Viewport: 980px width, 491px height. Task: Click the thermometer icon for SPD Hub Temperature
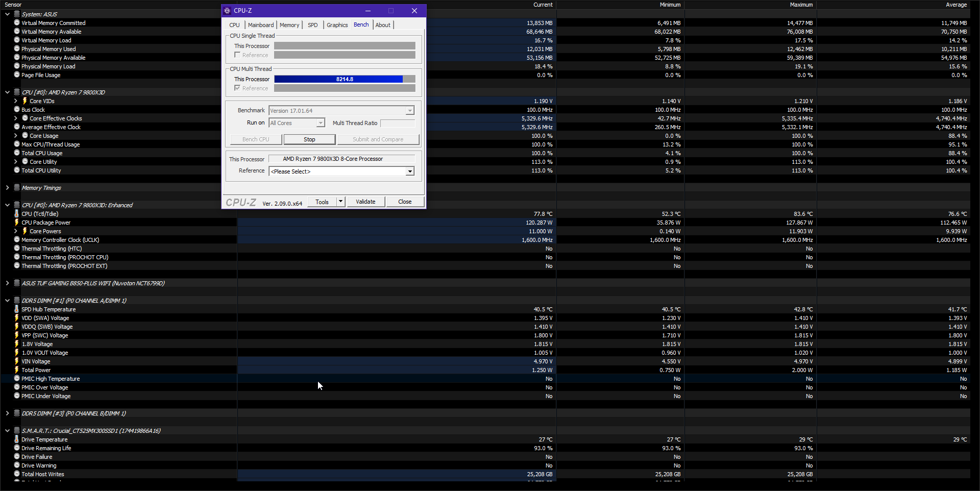coord(17,309)
